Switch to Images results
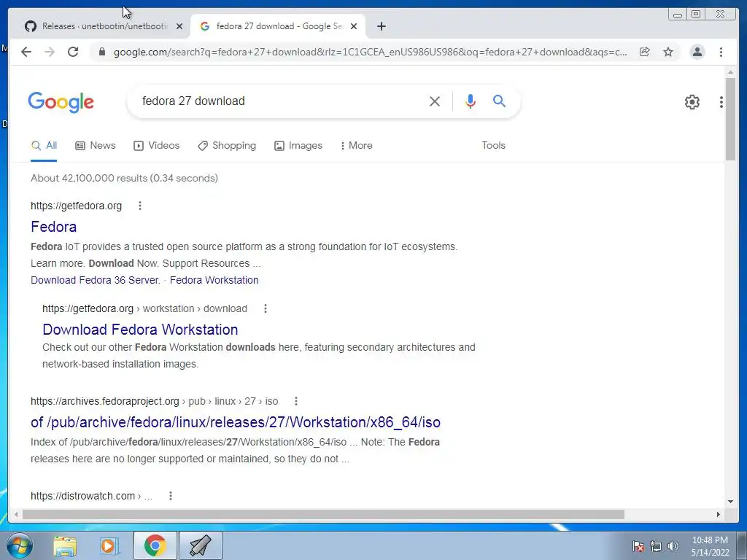Screen dimensions: 747x560 point(298,146)
